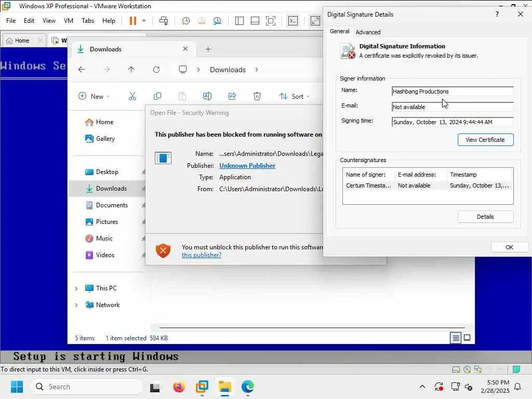The width and height of the screenshot is (532, 399).
Task: Click the send Ctrl+Alt+Del icon in VMware toolbar
Action: 164,21
